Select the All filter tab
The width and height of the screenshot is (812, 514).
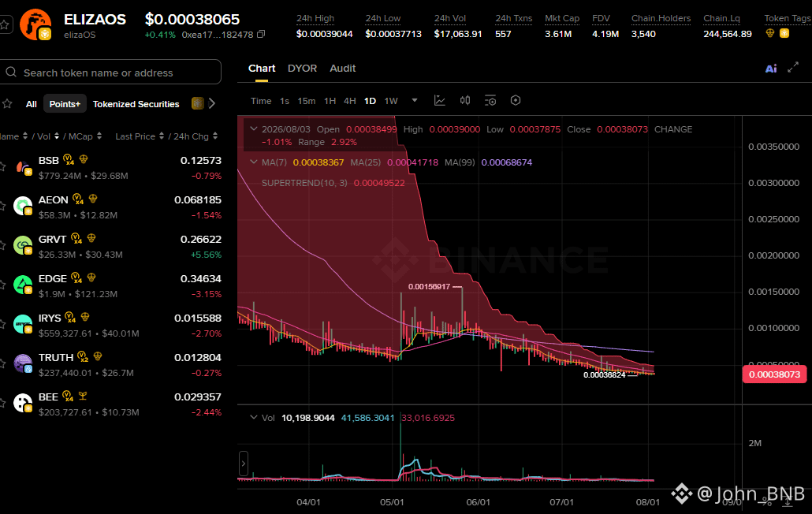31,104
